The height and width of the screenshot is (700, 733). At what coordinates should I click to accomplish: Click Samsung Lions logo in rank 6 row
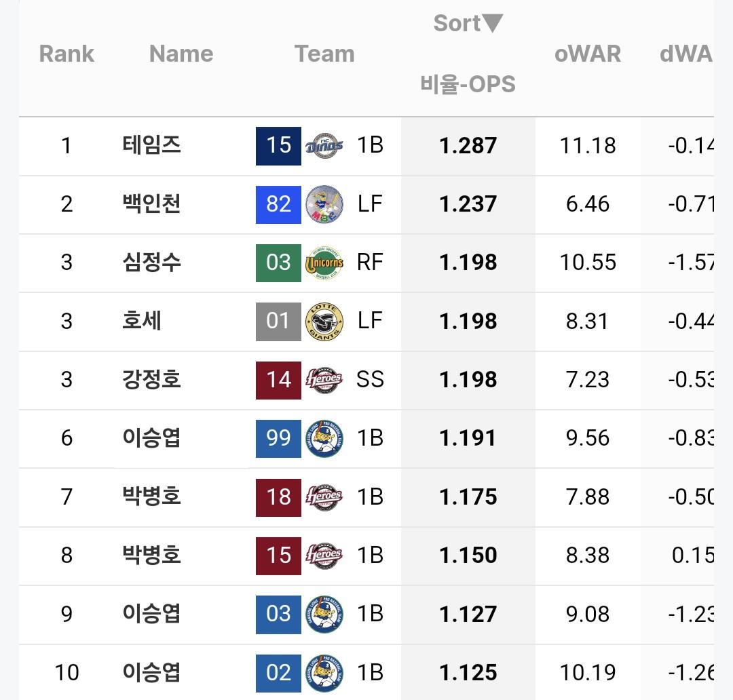pos(324,438)
